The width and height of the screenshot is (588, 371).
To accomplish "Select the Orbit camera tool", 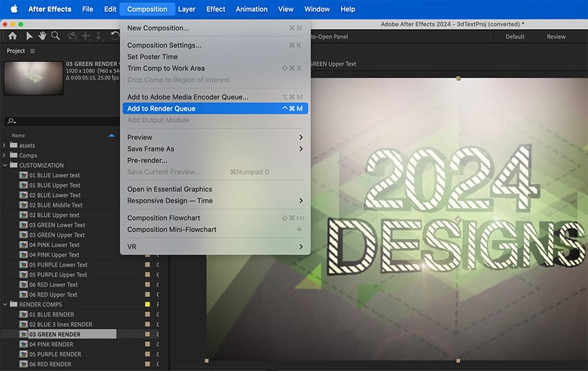I will pos(72,36).
